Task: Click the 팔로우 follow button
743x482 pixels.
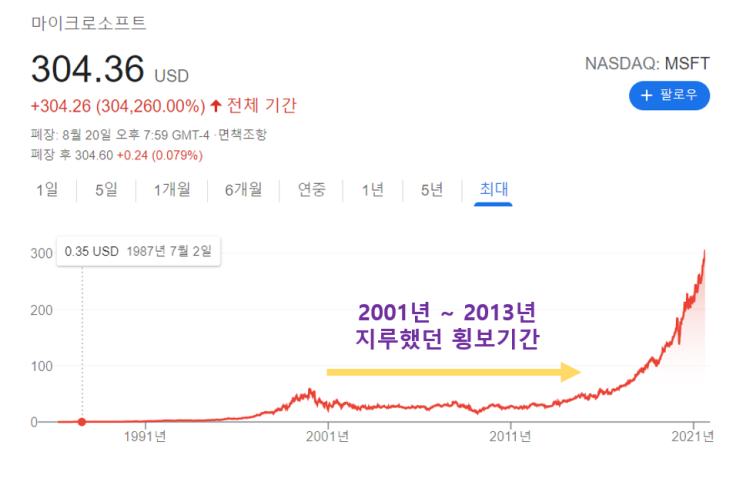Action: click(669, 96)
